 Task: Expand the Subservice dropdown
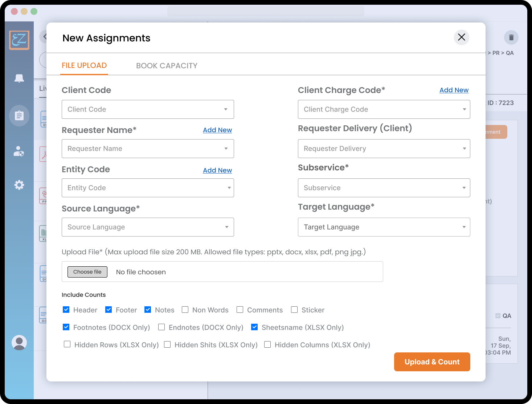tap(384, 188)
